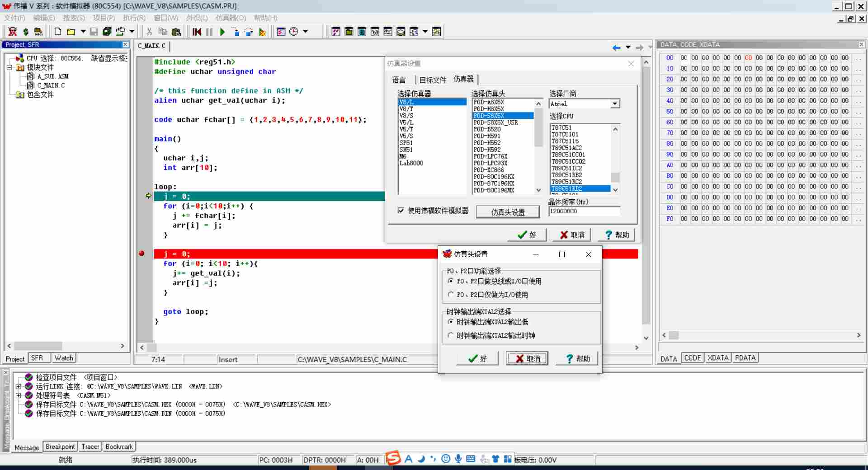This screenshot has width=868, height=470.
Task: Open the 仿真器(O) menu
Action: (x=230, y=18)
